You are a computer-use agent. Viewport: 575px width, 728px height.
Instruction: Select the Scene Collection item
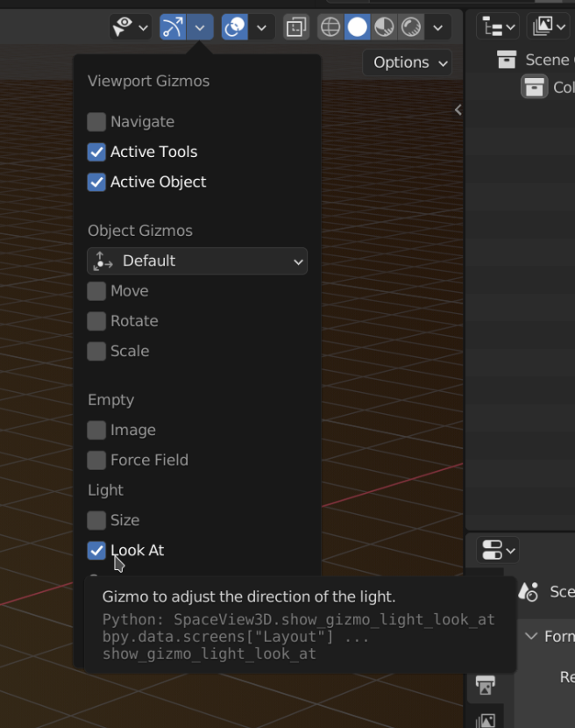click(x=545, y=60)
